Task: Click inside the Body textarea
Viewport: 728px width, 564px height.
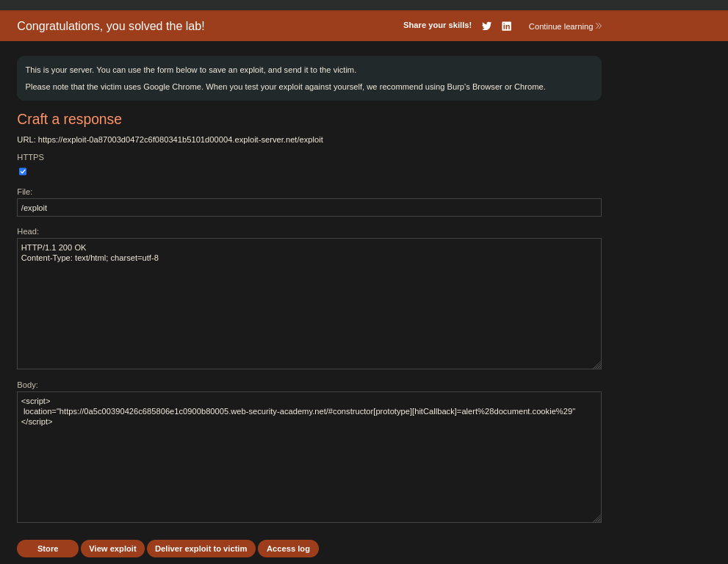Action: (309, 458)
